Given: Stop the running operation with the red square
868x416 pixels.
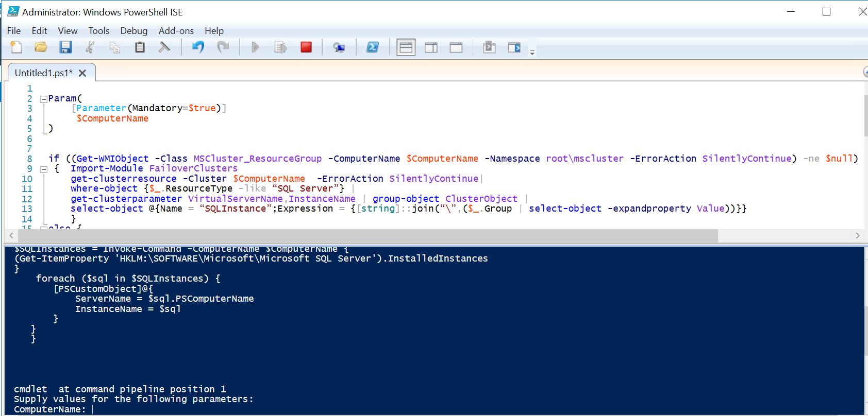Looking at the screenshot, I should point(306,47).
